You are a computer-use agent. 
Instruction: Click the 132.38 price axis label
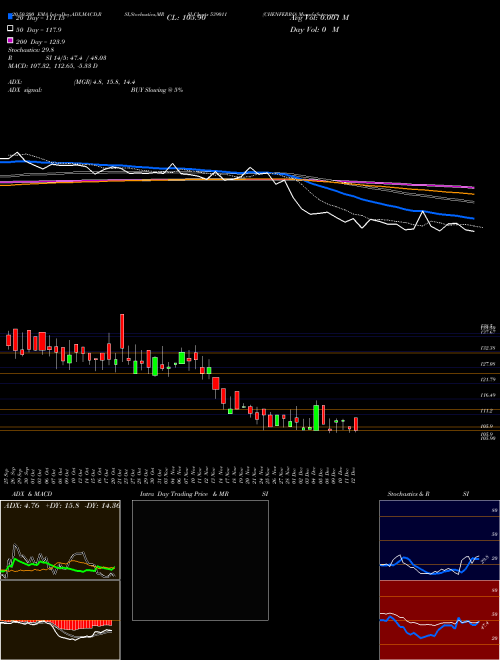click(x=488, y=349)
